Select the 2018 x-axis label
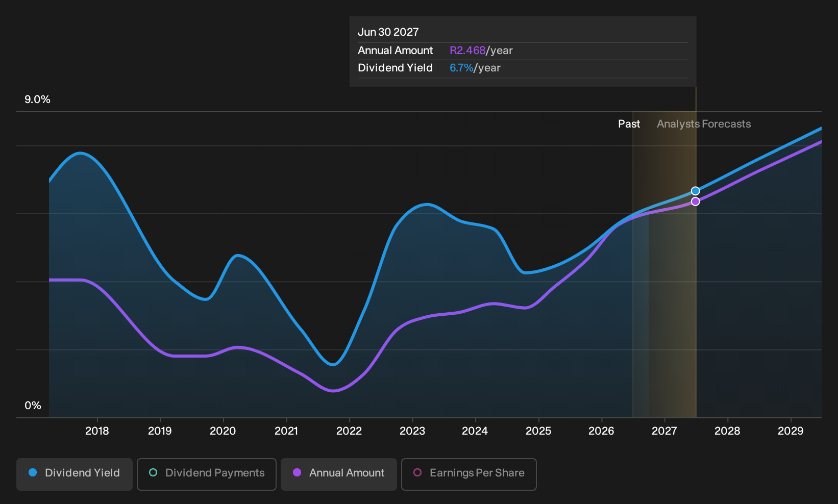Viewport: 838px width, 504px height. (97, 431)
